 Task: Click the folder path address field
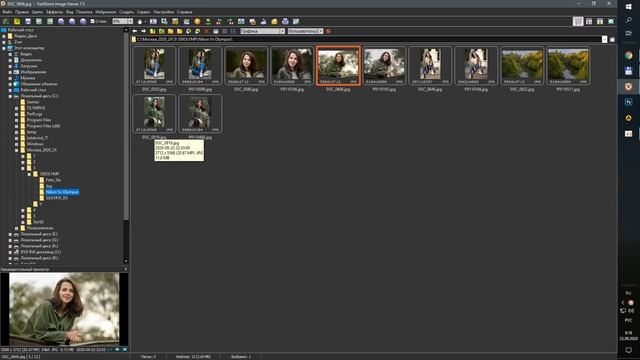(366, 40)
